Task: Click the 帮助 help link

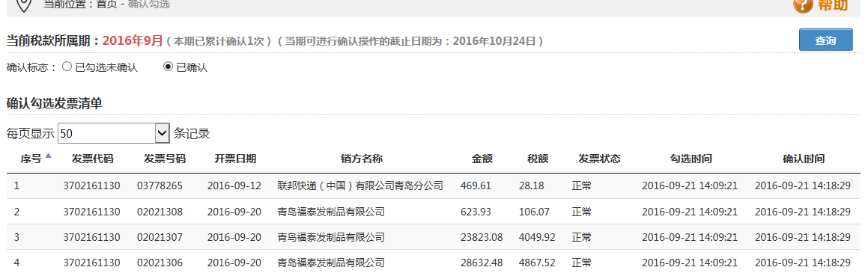Action: pos(832,5)
